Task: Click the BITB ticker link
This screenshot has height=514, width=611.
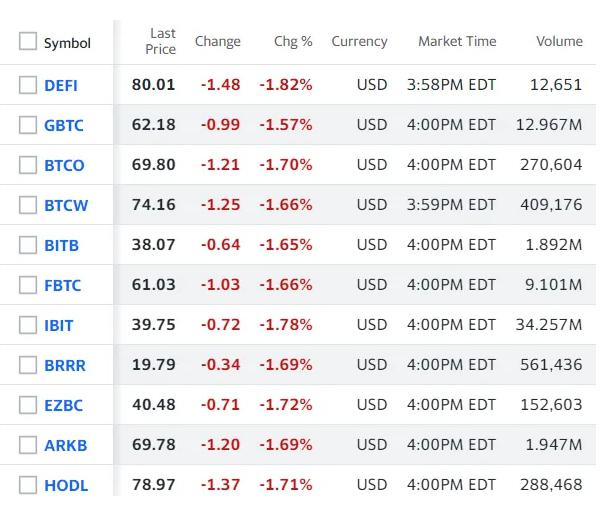Action: (x=61, y=245)
